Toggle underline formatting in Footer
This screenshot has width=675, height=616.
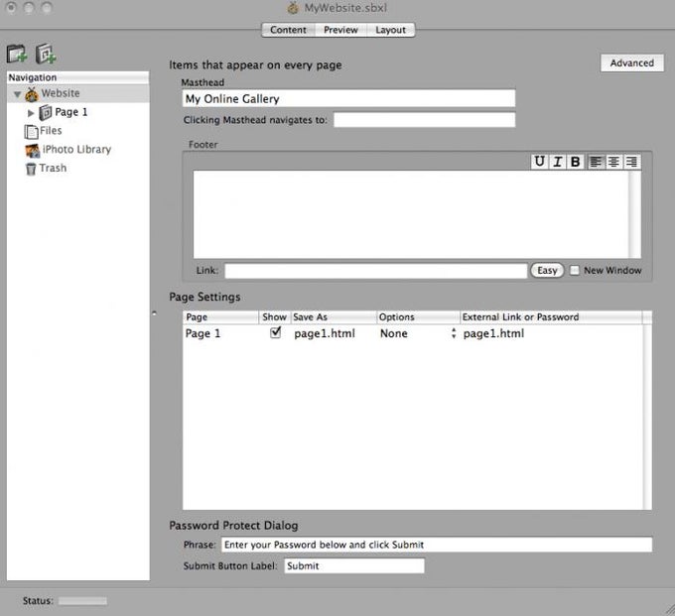click(539, 162)
